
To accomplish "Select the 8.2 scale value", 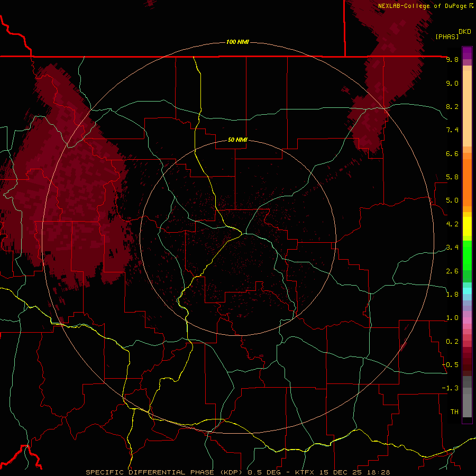I will pyautogui.click(x=452, y=106).
